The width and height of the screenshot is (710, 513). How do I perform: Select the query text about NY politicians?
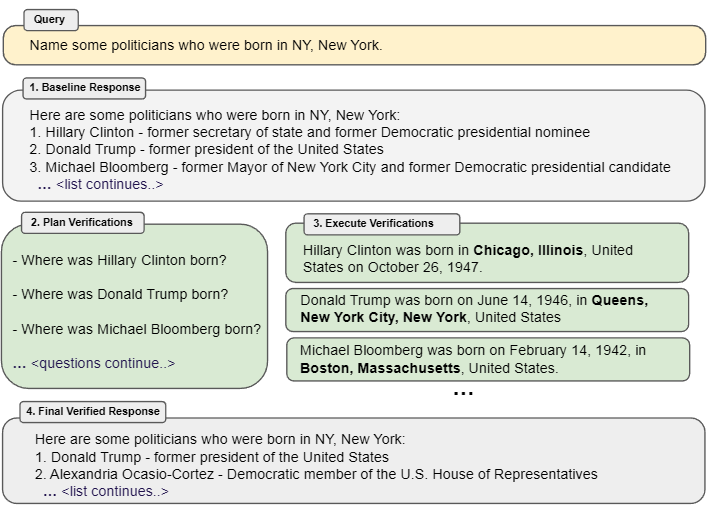pyautogui.click(x=206, y=45)
